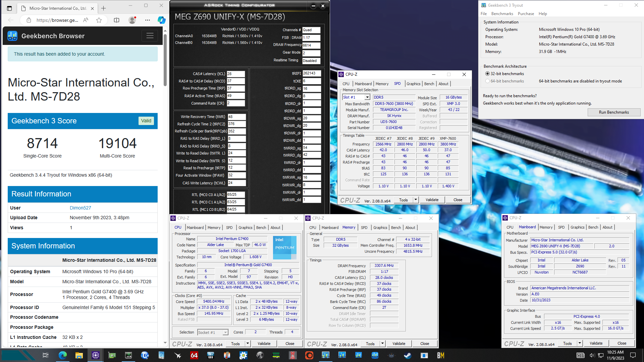Viewport: 644px width, 362px height.
Task: Click Close in the CPU-Z Mainboard window
Action: pyautogui.click(x=622, y=343)
